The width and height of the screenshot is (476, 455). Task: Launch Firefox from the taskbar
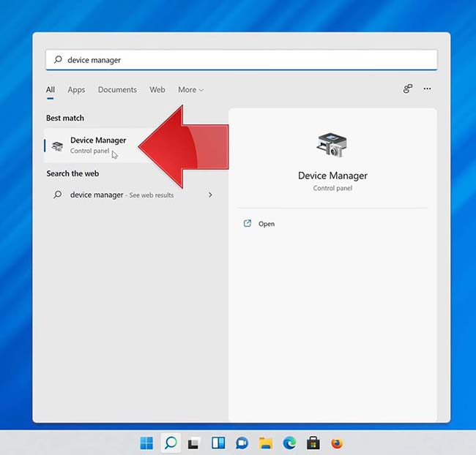pos(337,443)
